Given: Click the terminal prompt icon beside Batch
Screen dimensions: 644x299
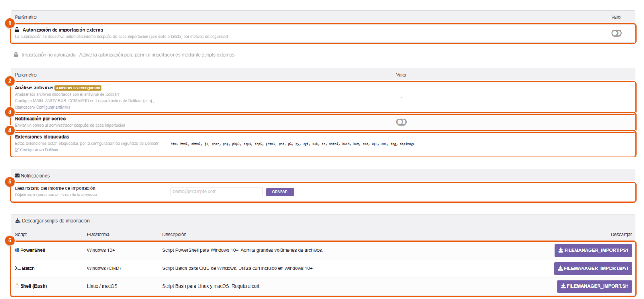Looking at the screenshot, I should (18, 268).
